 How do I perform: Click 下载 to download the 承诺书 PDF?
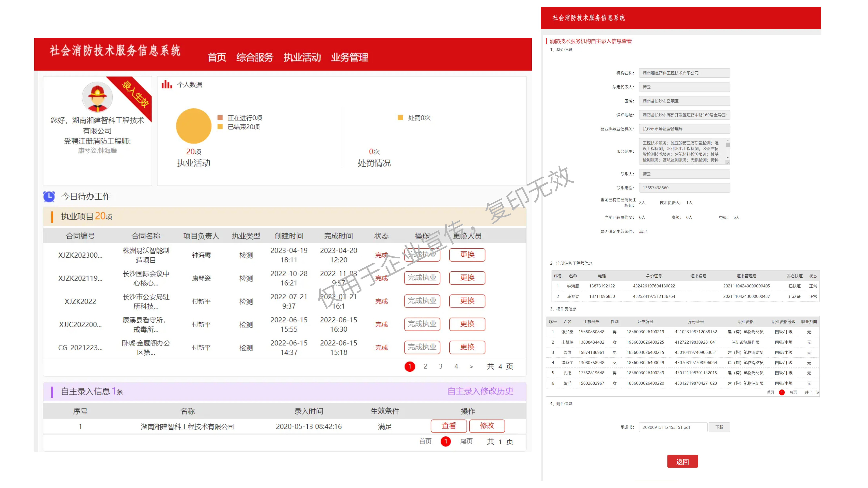point(719,427)
